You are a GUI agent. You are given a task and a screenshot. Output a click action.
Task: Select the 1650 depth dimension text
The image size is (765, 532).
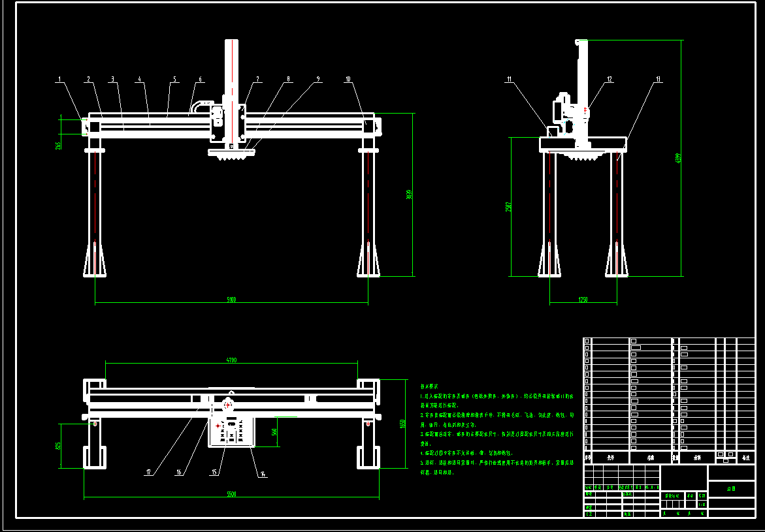click(402, 423)
